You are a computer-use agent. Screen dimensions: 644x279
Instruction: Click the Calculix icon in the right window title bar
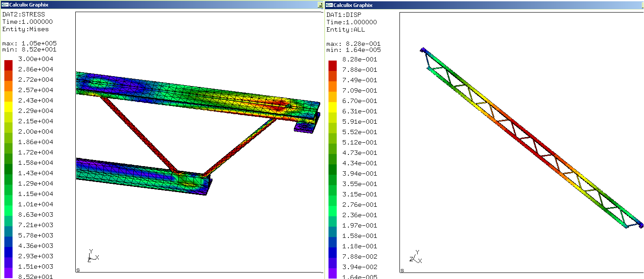click(x=328, y=5)
